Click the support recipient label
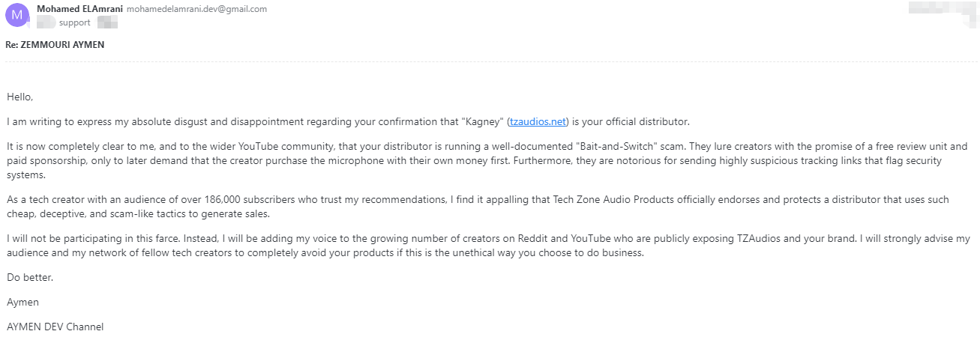980x352 pixels. pyautogui.click(x=74, y=22)
